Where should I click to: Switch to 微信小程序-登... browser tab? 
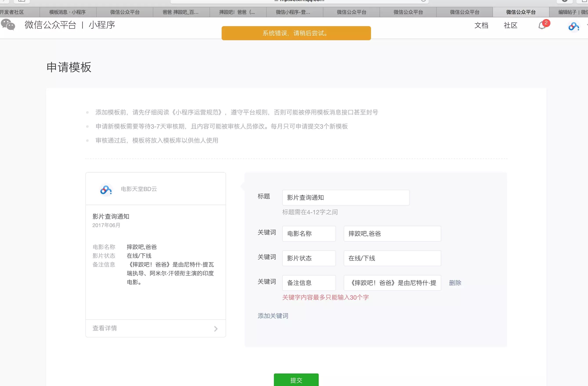coord(293,12)
